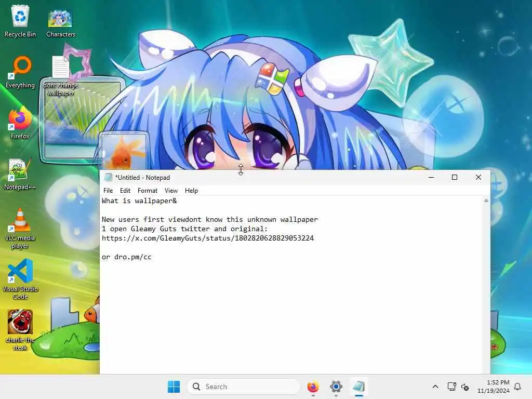This screenshot has width=532, height=399.
Task: Open Settings from the taskbar gear
Action: (336, 387)
